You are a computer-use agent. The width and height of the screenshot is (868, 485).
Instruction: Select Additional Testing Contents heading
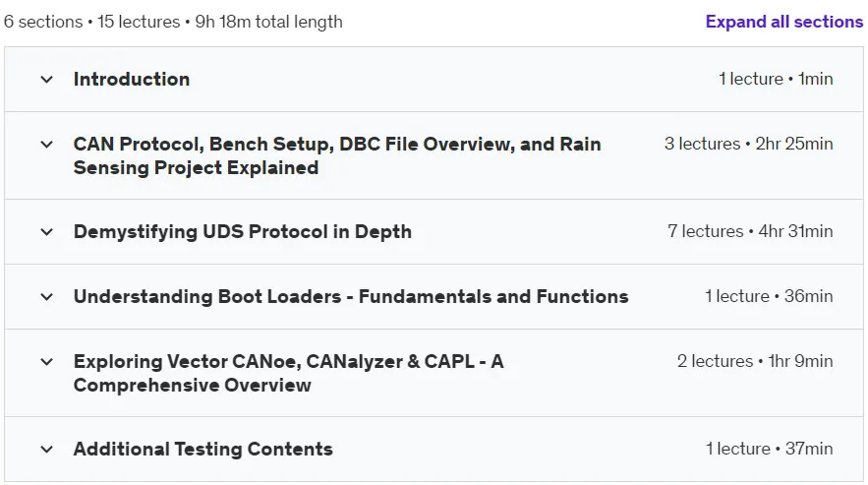pyautogui.click(x=203, y=449)
